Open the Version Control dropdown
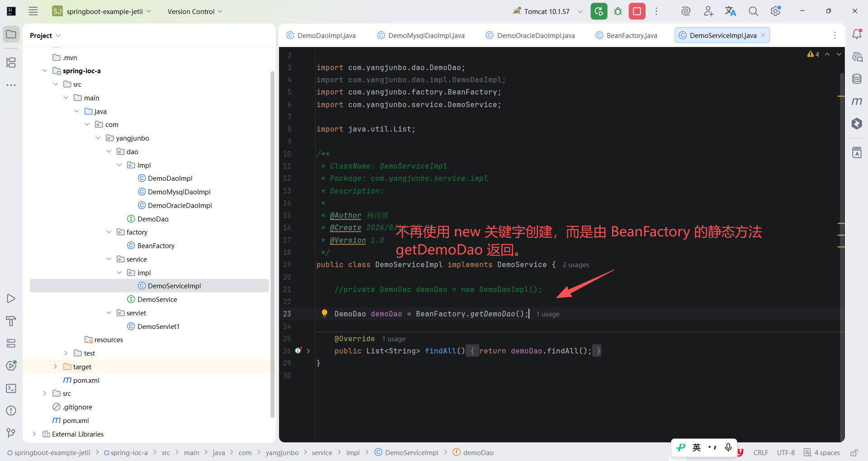Screen dimensions: 868x461 (x=195, y=11)
